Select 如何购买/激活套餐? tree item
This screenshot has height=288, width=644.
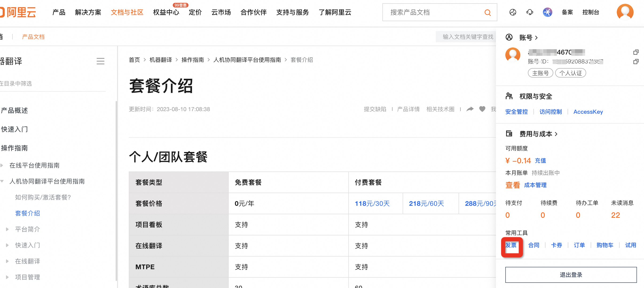tap(43, 197)
